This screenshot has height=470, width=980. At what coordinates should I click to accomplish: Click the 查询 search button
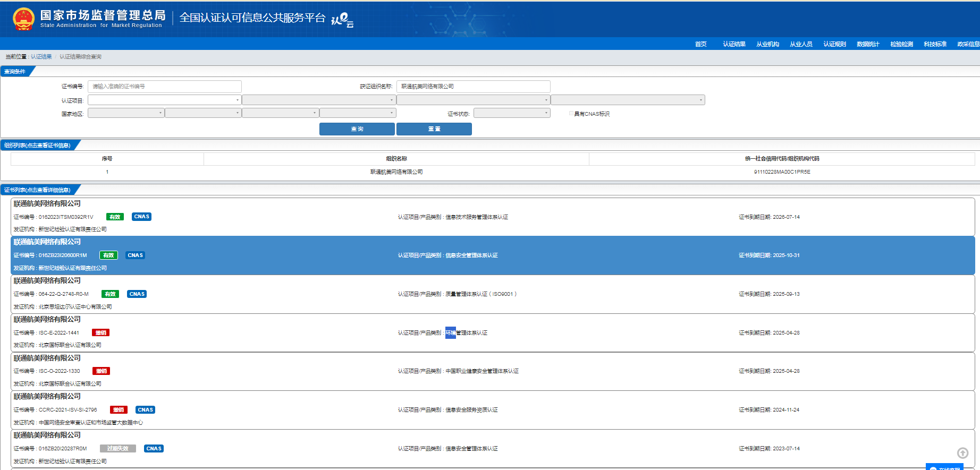pyautogui.click(x=357, y=129)
